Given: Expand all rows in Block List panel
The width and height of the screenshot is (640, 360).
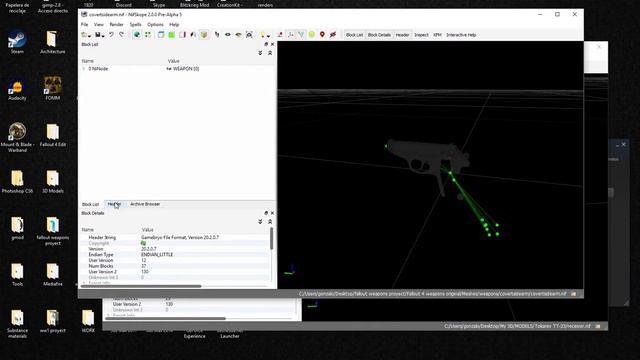Looking at the screenshot, I should (x=260, y=53).
